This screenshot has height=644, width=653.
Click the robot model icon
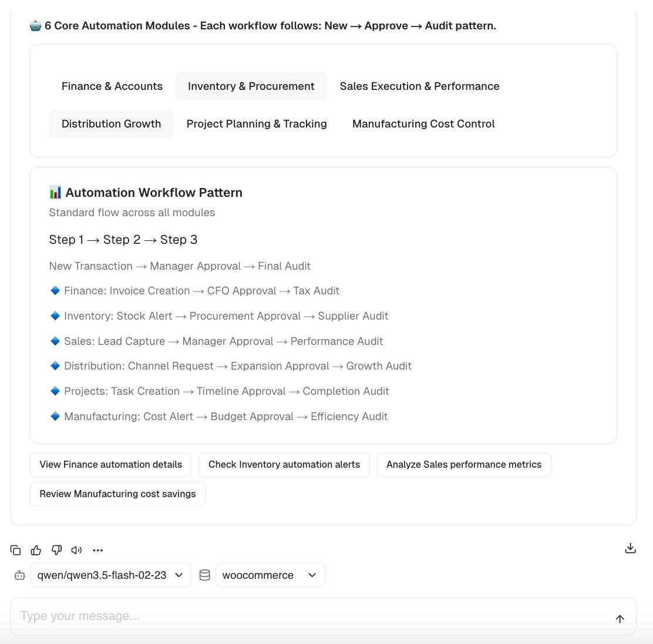(x=19, y=575)
